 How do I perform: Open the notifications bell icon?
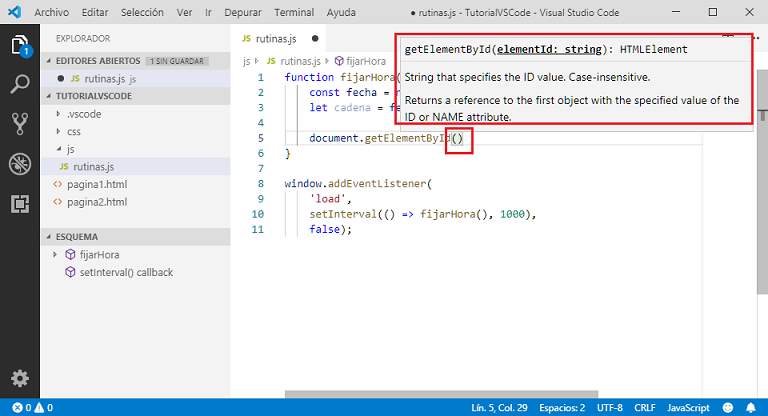tap(750, 408)
